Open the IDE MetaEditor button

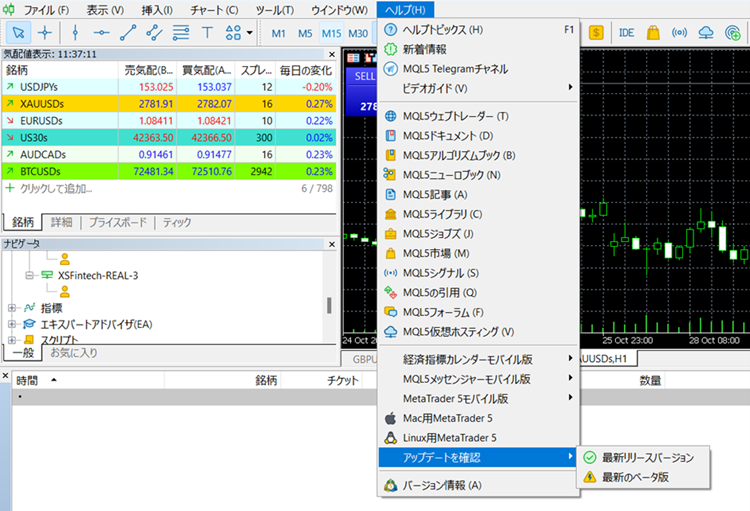(x=626, y=33)
